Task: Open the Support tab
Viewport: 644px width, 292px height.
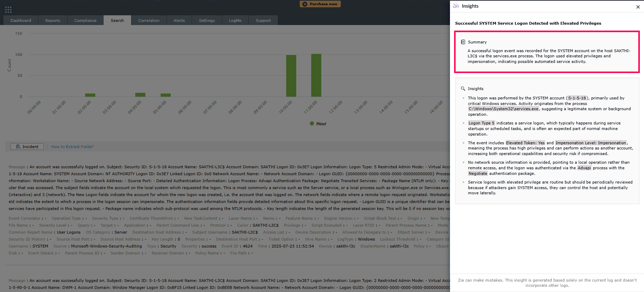Action: [x=263, y=21]
